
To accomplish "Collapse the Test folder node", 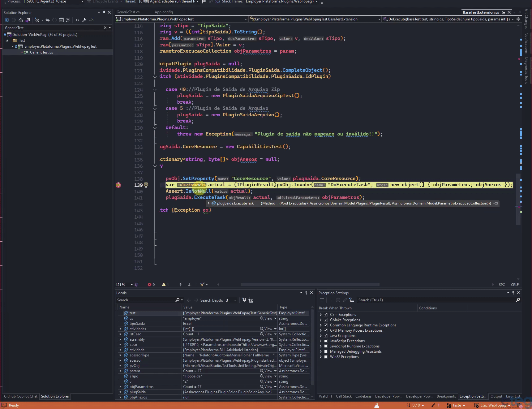I will click(7, 41).
